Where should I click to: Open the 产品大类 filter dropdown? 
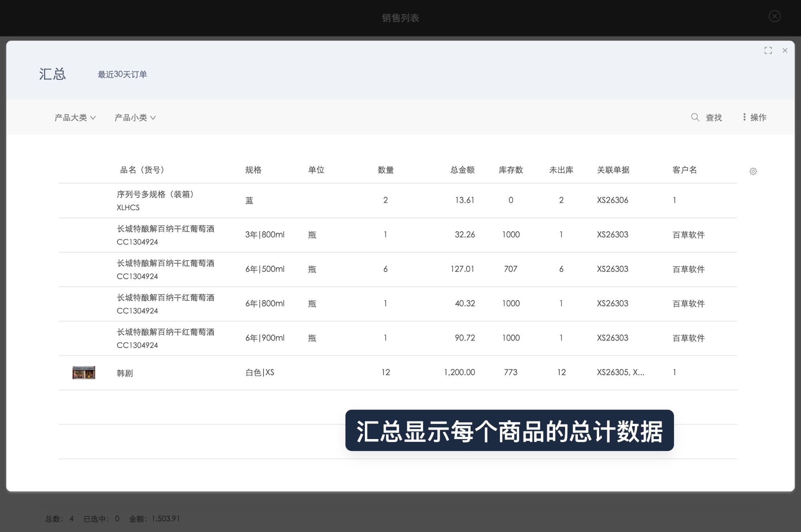click(x=75, y=117)
